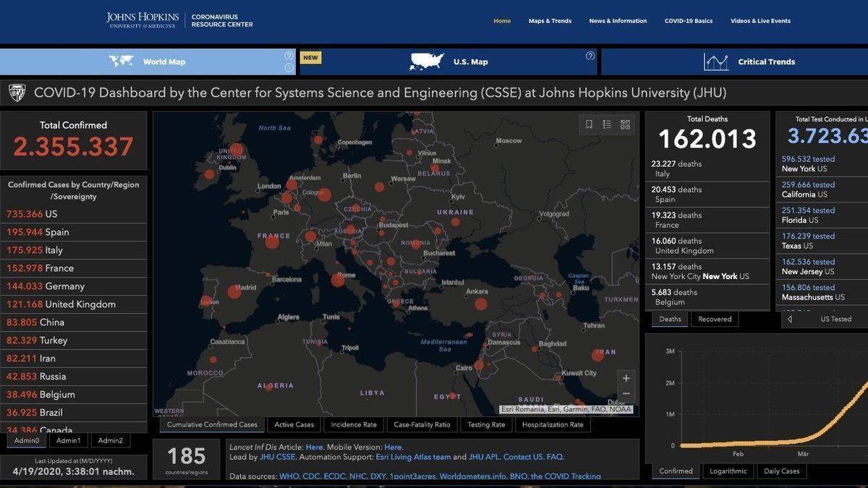Image resolution: width=868 pixels, height=488 pixels.
Task: Select the Case-Fatality Ratio tab
Action: (422, 424)
